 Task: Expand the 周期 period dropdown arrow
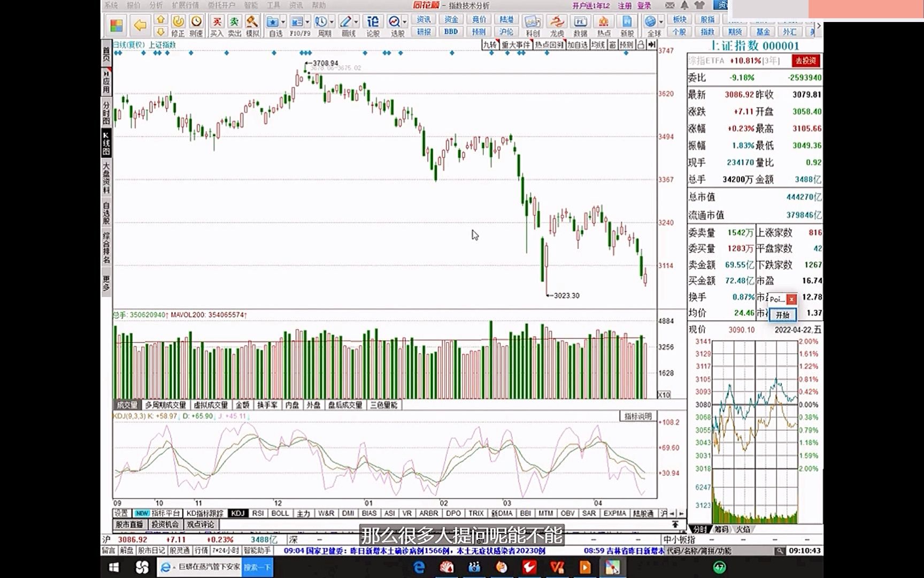332,21
